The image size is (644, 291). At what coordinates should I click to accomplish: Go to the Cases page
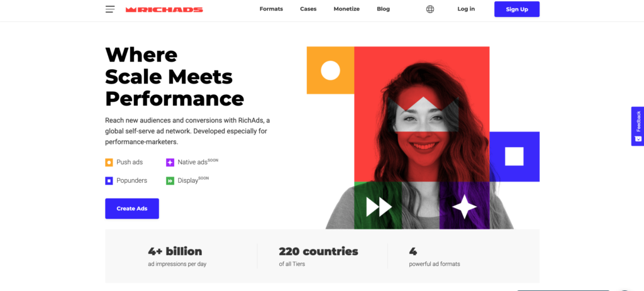pos(308,9)
